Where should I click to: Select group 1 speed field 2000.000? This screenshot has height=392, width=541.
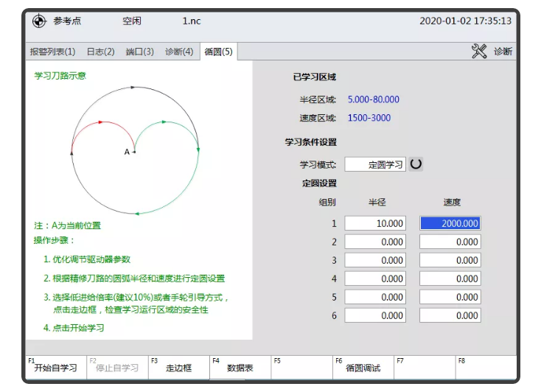(450, 223)
